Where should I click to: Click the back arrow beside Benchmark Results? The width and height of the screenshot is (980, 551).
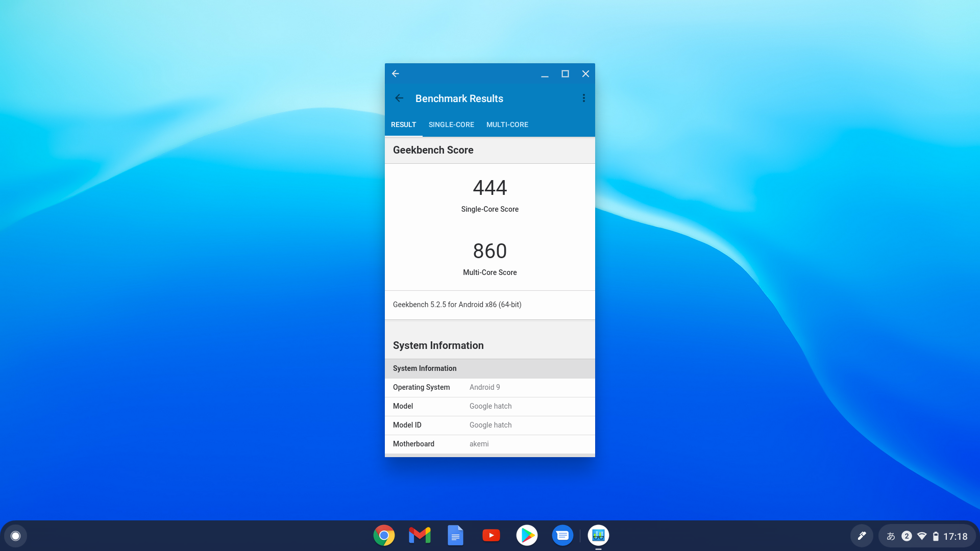399,98
